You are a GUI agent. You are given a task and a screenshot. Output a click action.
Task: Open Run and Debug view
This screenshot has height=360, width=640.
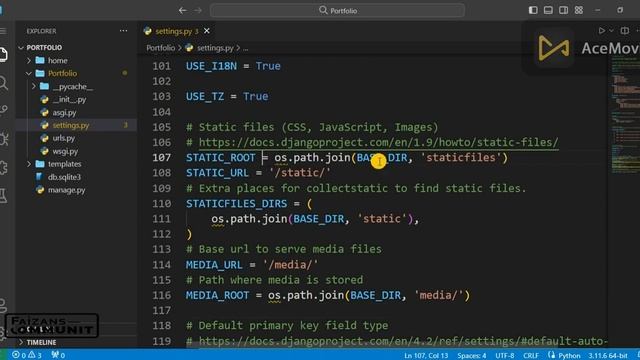[3, 138]
